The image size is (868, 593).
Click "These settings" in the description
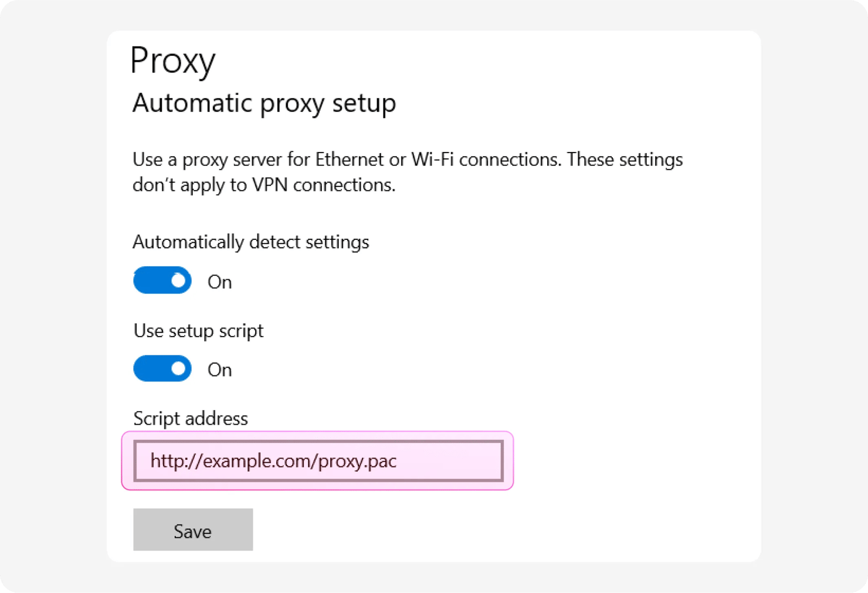tap(625, 160)
